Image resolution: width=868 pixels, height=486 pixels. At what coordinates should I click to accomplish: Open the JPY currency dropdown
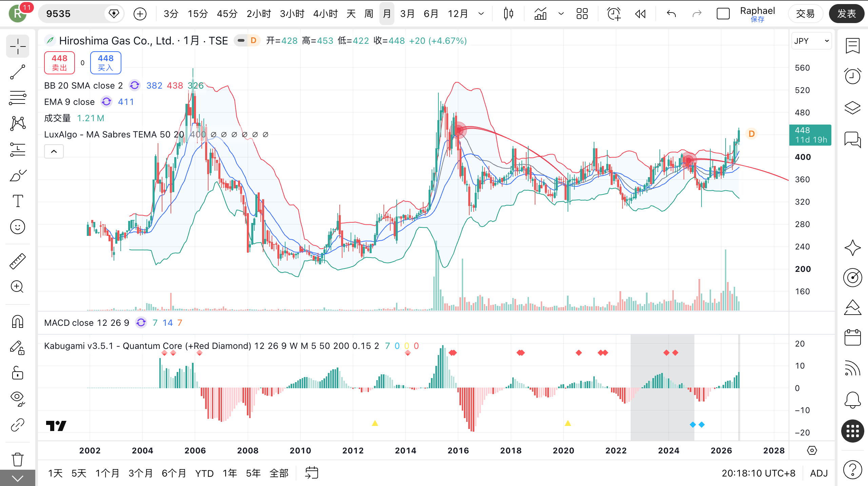811,41
